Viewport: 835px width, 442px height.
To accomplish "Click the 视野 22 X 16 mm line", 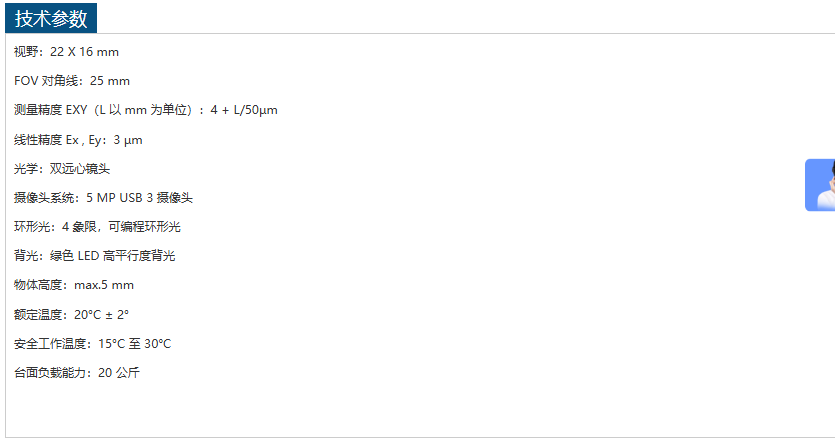I will [66, 52].
